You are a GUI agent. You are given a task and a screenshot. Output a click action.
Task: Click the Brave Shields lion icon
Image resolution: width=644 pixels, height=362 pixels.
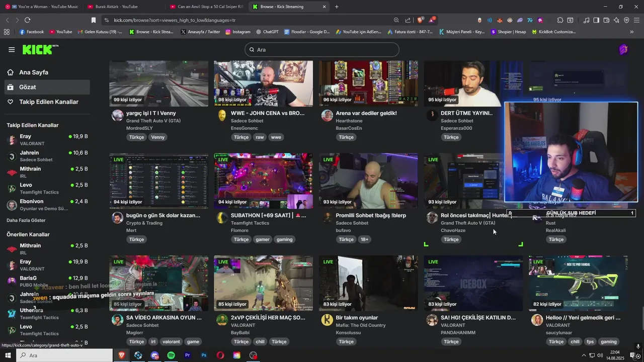pos(421,20)
